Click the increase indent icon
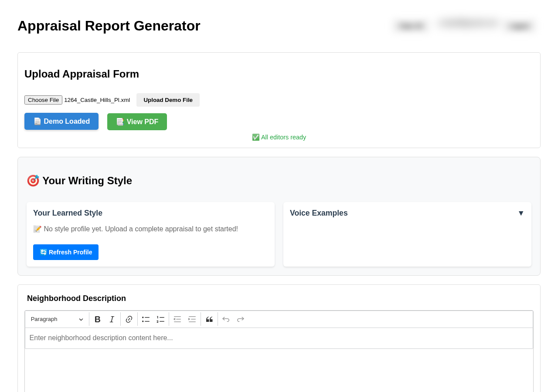 (x=192, y=319)
